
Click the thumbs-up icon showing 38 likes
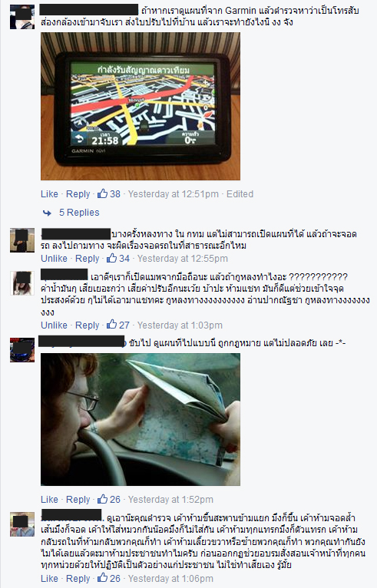coord(102,193)
